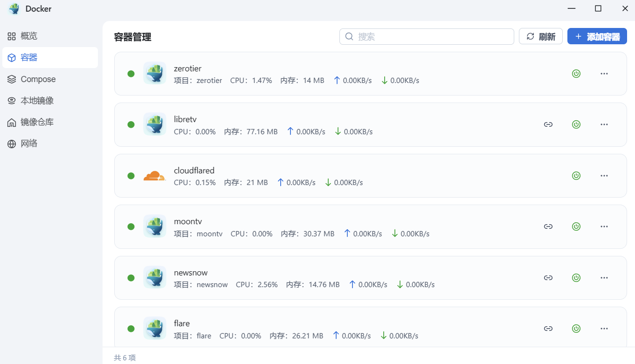635x364 pixels.
Task: Click the green status dot for flare
Action: click(131, 329)
